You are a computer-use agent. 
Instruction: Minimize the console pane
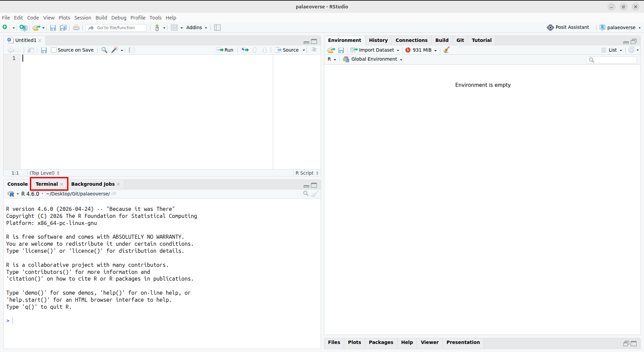coord(306,186)
